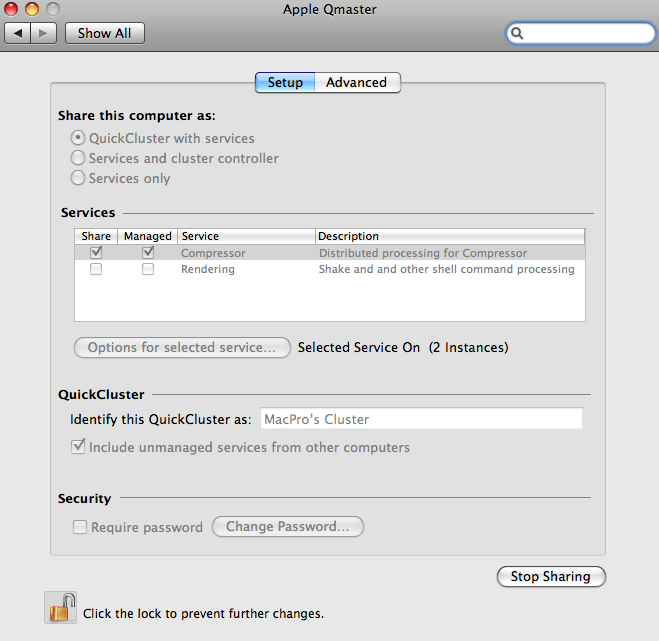Click the Show All button
Screen dimensions: 659x641
click(x=105, y=33)
